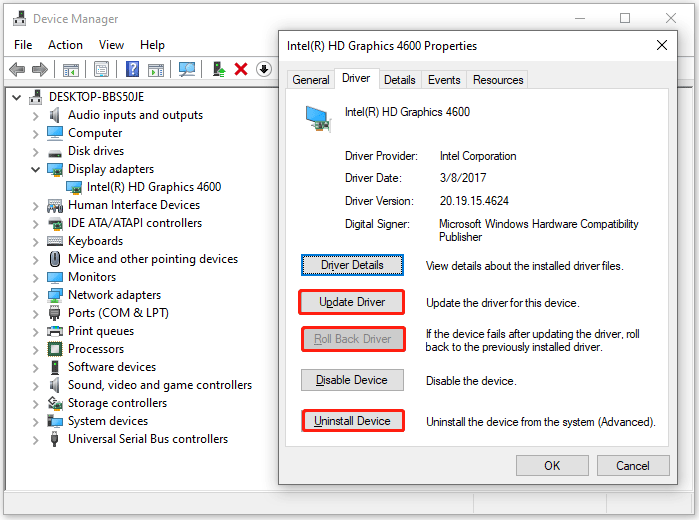The height and width of the screenshot is (520, 699).
Task: Click the Ports (COM & LPT) icon
Action: click(x=54, y=313)
